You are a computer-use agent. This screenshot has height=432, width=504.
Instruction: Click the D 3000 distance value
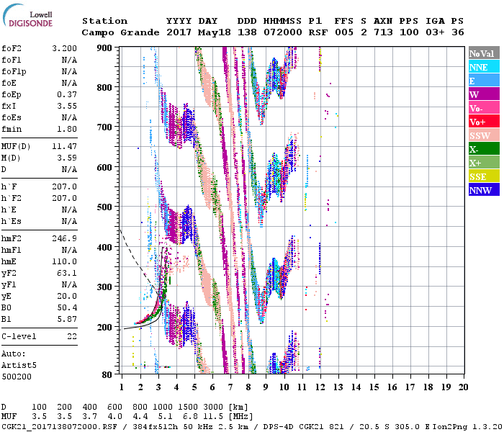coord(213,408)
